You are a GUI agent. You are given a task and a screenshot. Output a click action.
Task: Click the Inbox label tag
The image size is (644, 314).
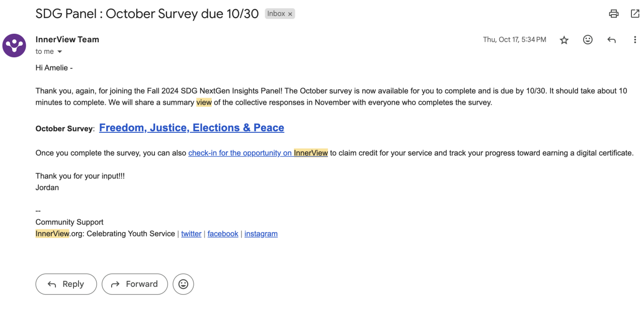[x=276, y=14]
